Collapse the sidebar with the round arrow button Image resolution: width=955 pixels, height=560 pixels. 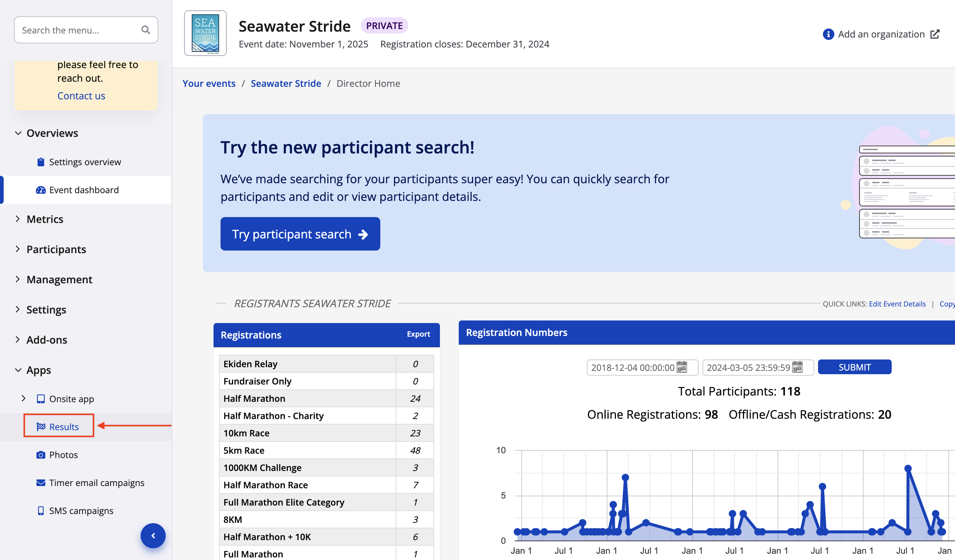[153, 535]
